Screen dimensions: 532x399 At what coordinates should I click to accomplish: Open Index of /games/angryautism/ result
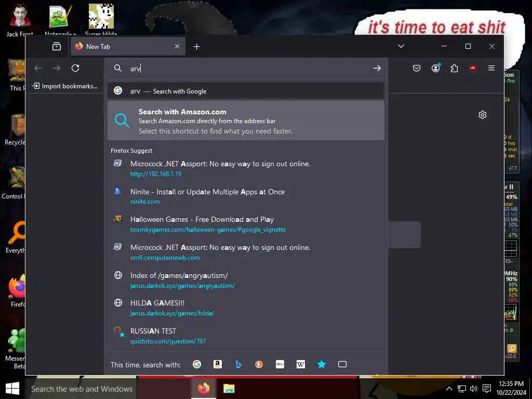[x=246, y=280]
